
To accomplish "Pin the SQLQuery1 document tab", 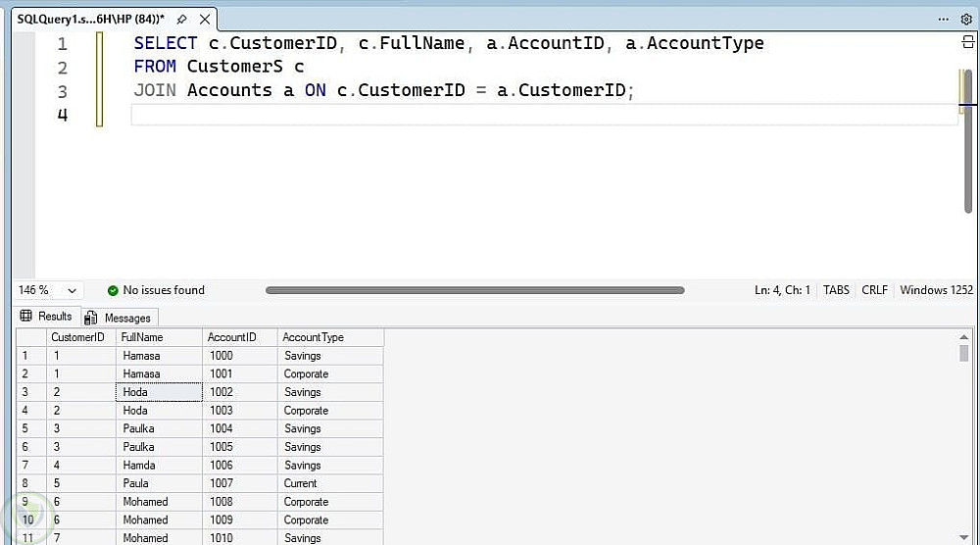I will (x=181, y=20).
